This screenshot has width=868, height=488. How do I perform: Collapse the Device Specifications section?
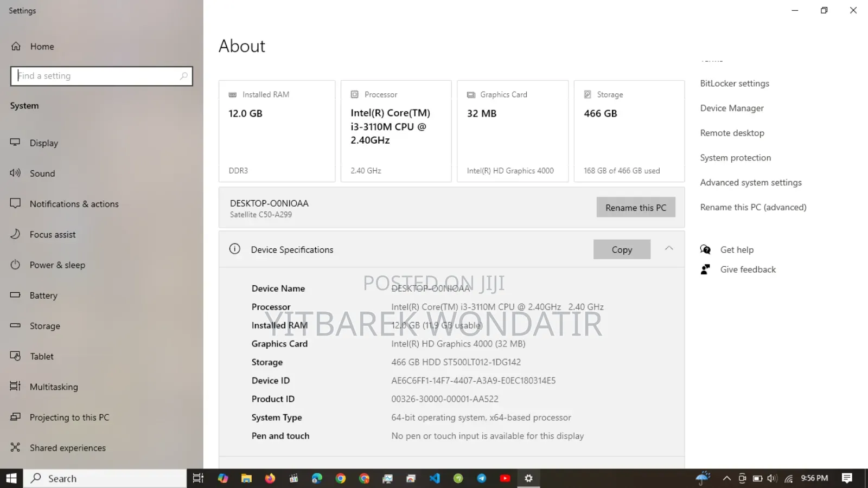[668, 249]
